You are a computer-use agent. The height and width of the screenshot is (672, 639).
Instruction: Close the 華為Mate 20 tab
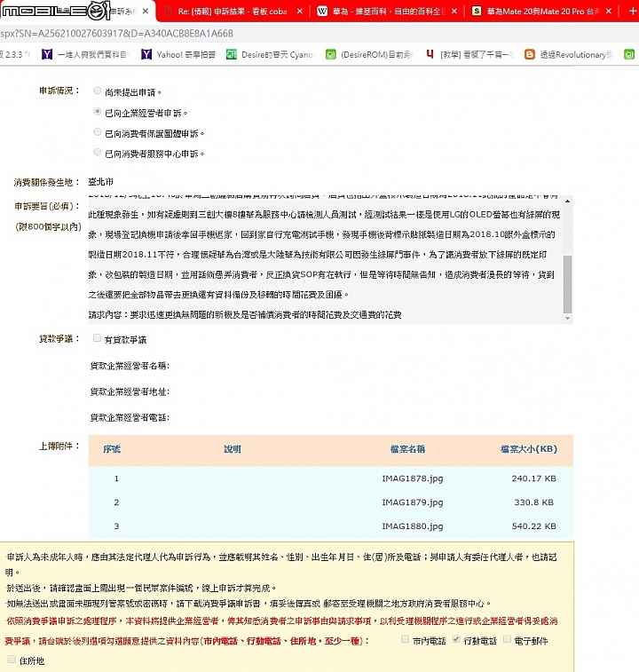click(x=609, y=12)
